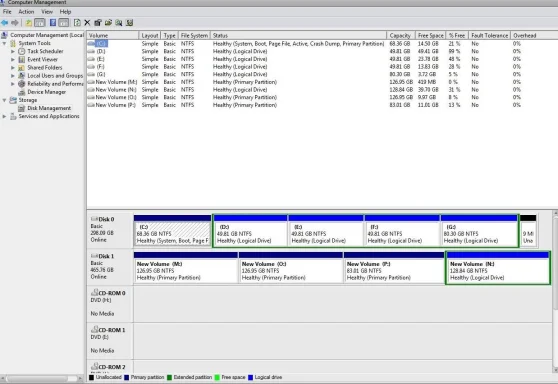This screenshot has height=384, width=558.
Task: Select the (G:) 80.30 GB logical drive block
Action: [x=479, y=230]
